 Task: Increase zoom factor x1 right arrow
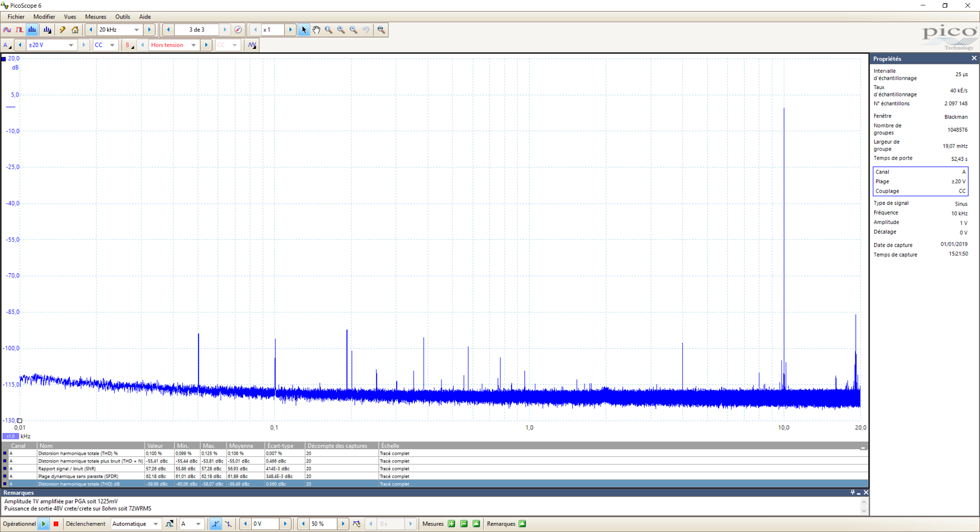click(x=290, y=30)
